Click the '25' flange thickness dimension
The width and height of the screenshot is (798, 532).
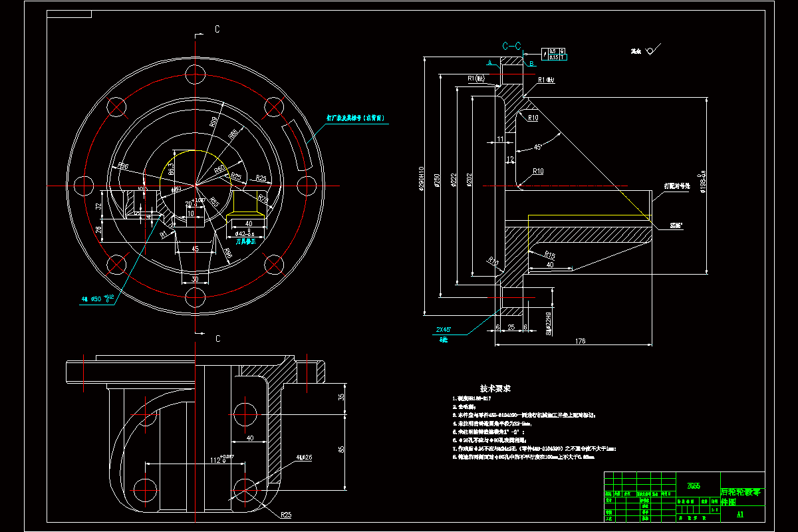pos(511,327)
